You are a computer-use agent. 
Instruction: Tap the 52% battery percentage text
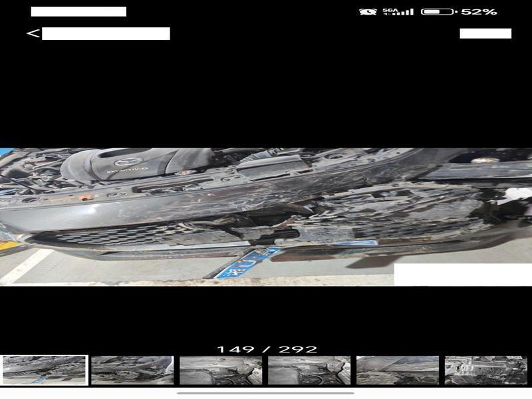point(479,12)
